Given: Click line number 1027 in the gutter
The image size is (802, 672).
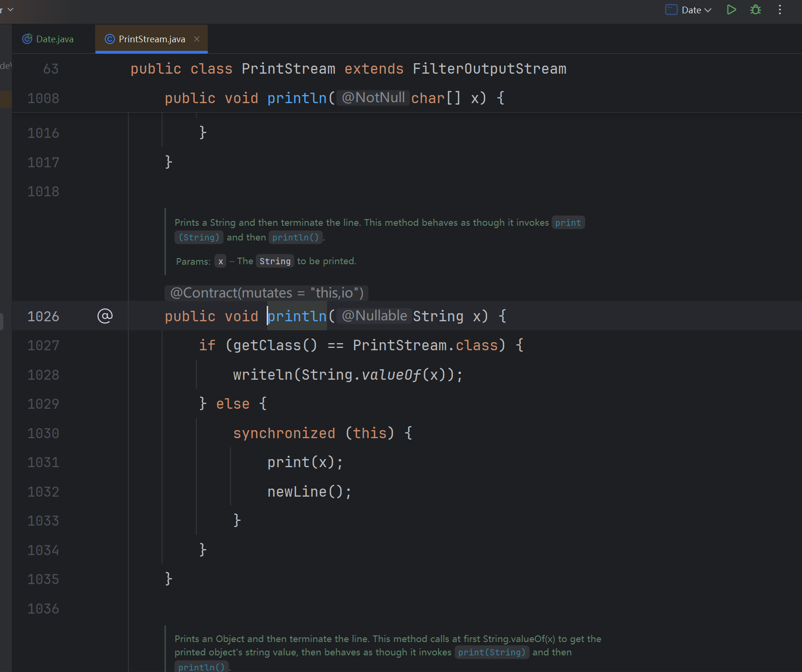Looking at the screenshot, I should point(43,346).
